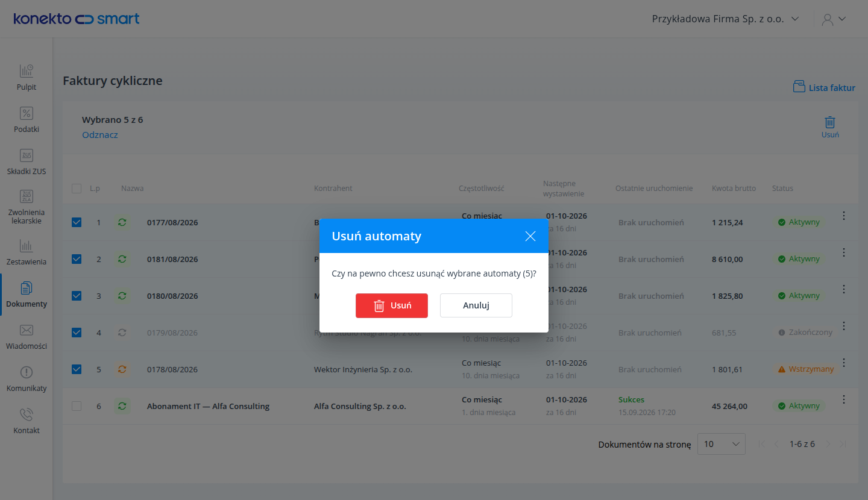Image resolution: width=868 pixels, height=500 pixels.
Task: Open the user account menu
Action: [834, 19]
